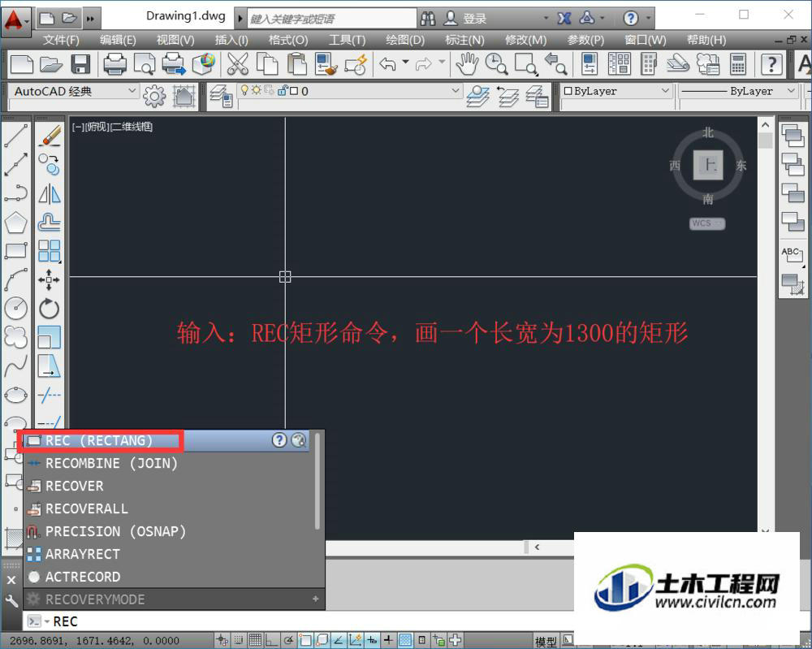Select the Mirror modify tool
This screenshot has height=649, width=812.
point(50,193)
